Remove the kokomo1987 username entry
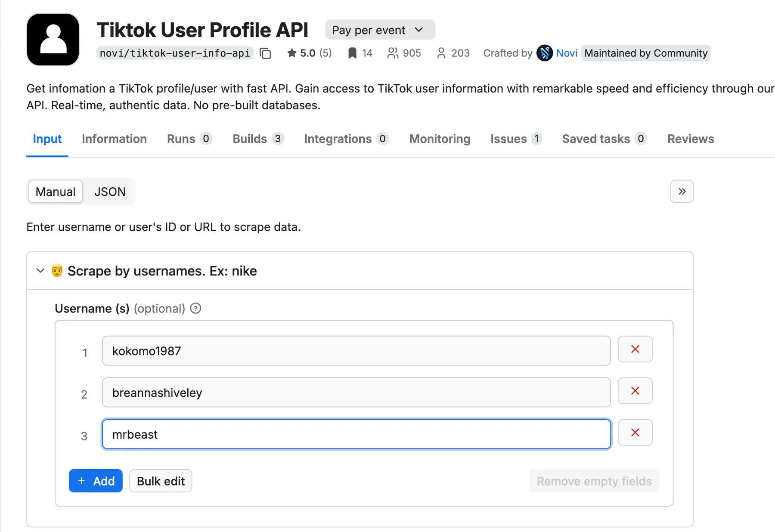 pyautogui.click(x=635, y=349)
